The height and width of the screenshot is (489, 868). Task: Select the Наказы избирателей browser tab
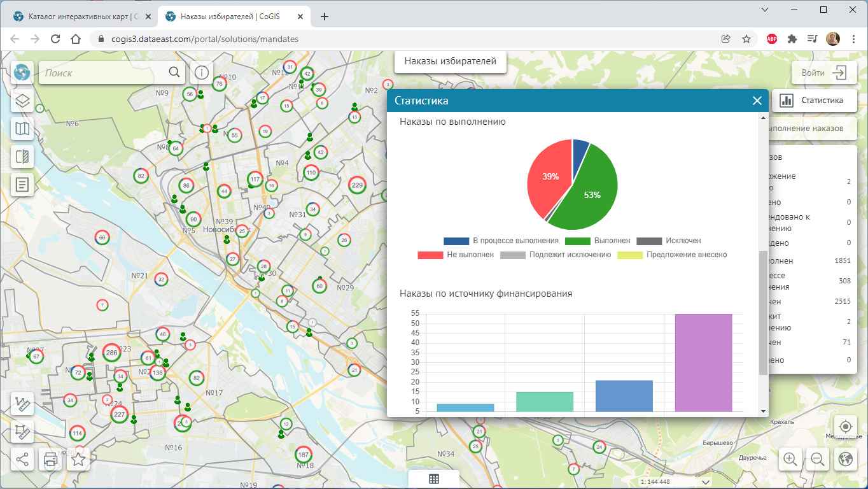point(233,17)
